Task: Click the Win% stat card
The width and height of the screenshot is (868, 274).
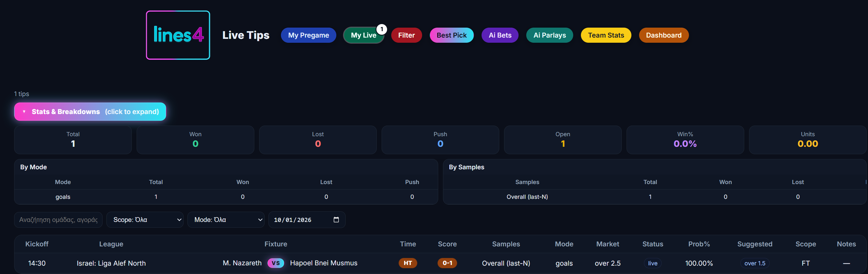Action: click(685, 140)
